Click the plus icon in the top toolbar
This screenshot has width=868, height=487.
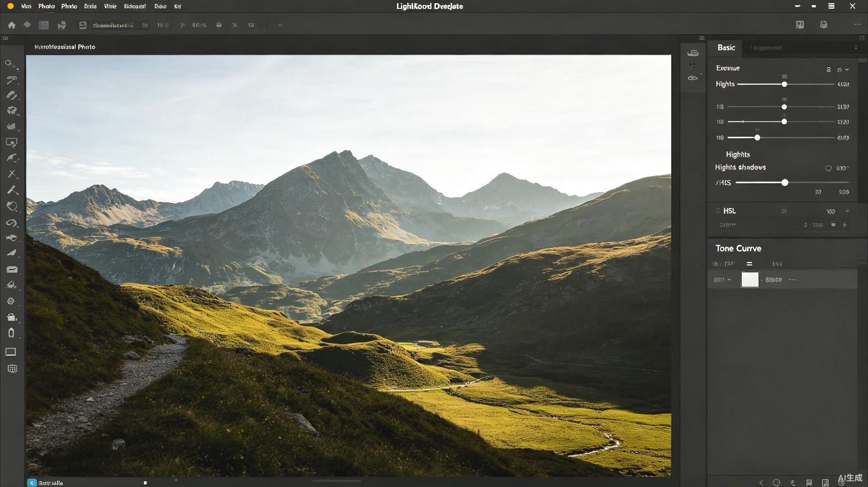(x=280, y=25)
